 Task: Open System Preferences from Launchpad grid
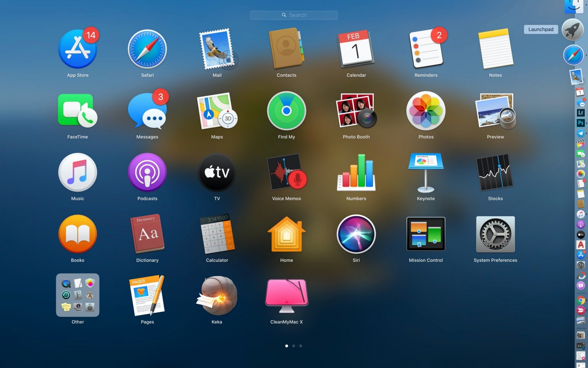click(x=496, y=234)
